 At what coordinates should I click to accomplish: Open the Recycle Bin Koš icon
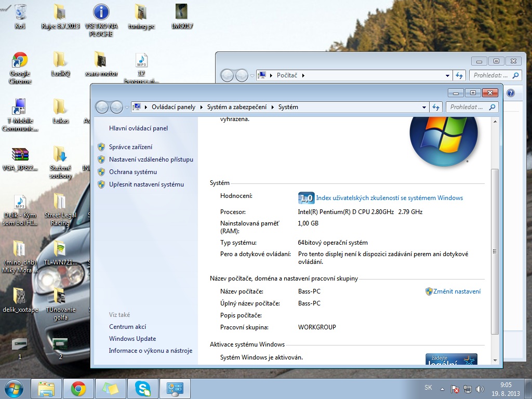tap(20, 12)
